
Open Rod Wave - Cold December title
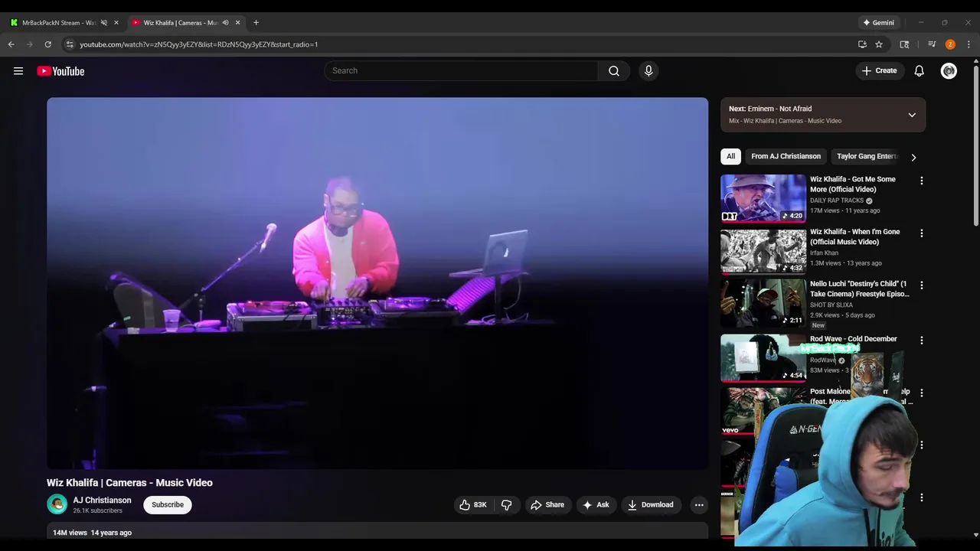pos(853,339)
